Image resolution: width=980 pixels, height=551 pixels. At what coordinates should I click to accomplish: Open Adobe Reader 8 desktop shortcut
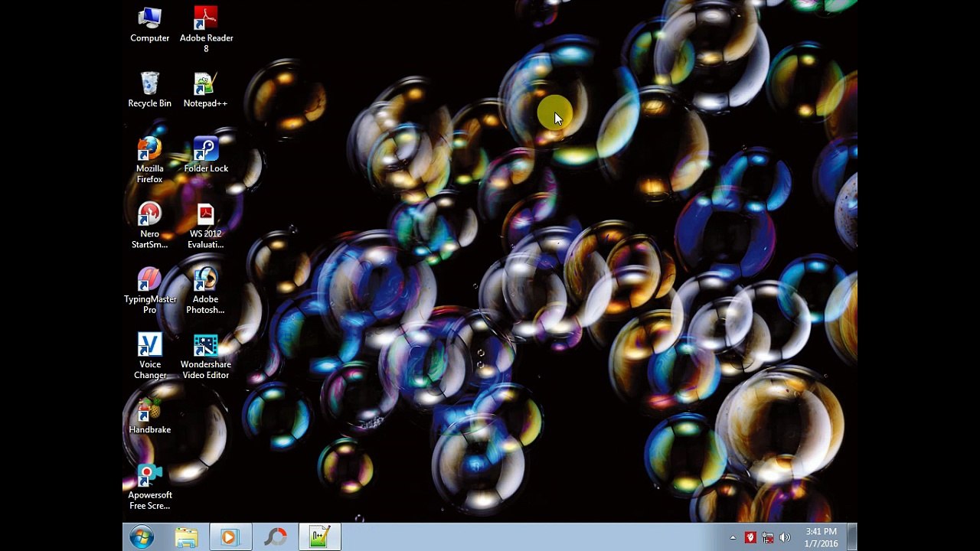[x=206, y=29]
